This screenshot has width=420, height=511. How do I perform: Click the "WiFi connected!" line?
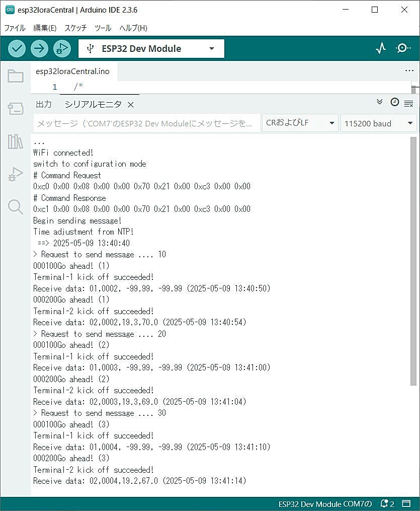63,153
